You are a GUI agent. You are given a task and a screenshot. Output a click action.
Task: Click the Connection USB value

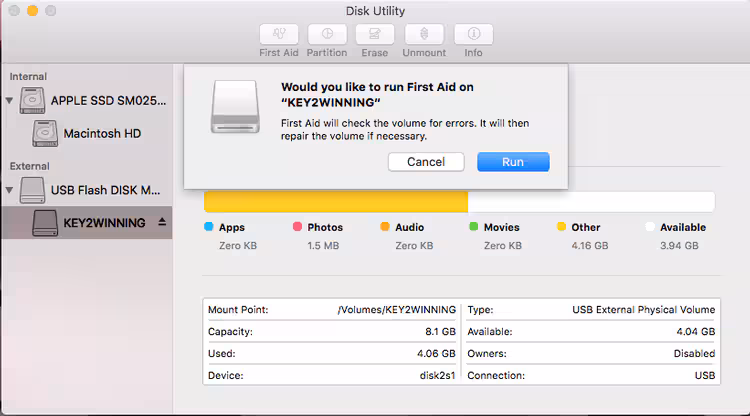[x=705, y=376]
